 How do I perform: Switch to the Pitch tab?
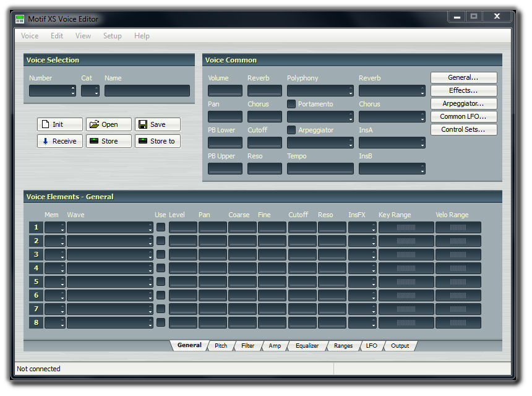pyautogui.click(x=221, y=346)
